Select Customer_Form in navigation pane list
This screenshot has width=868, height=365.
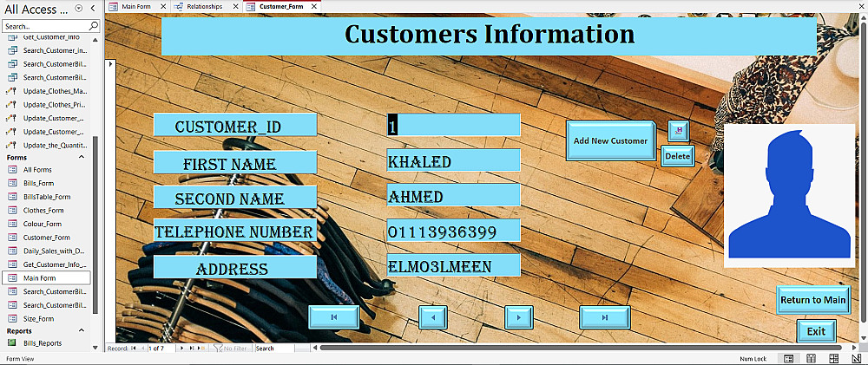click(x=45, y=238)
